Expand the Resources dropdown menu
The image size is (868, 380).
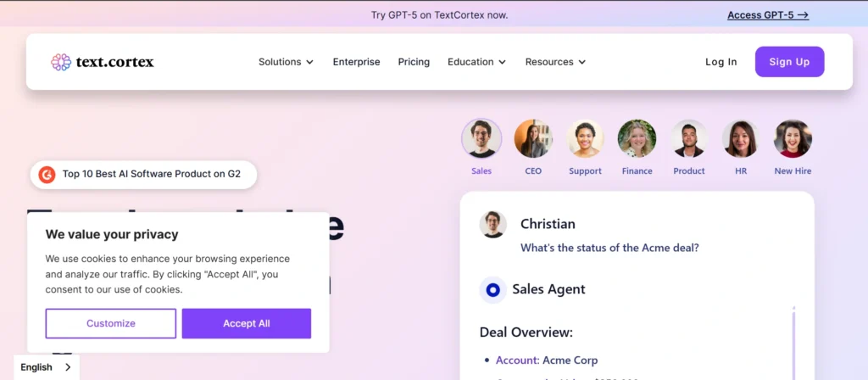tap(555, 62)
